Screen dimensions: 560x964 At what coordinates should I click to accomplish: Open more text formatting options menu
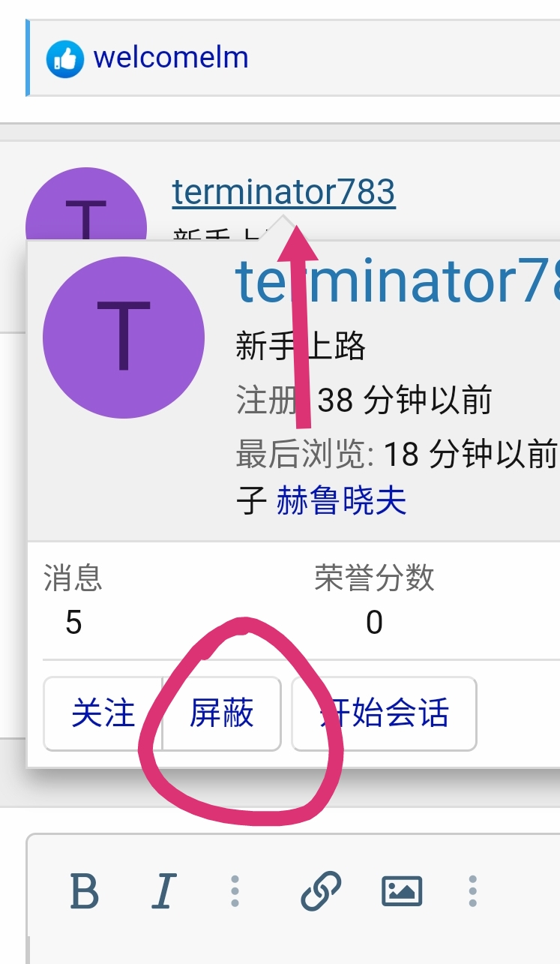pyautogui.click(x=235, y=891)
